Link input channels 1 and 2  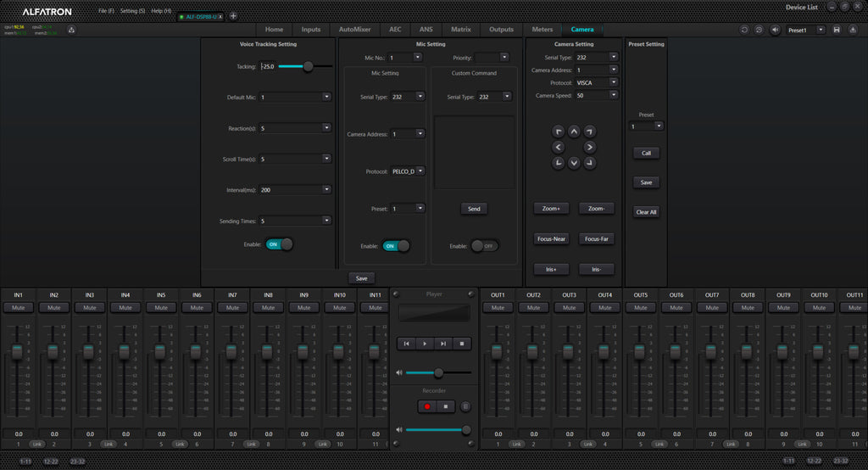(36, 444)
